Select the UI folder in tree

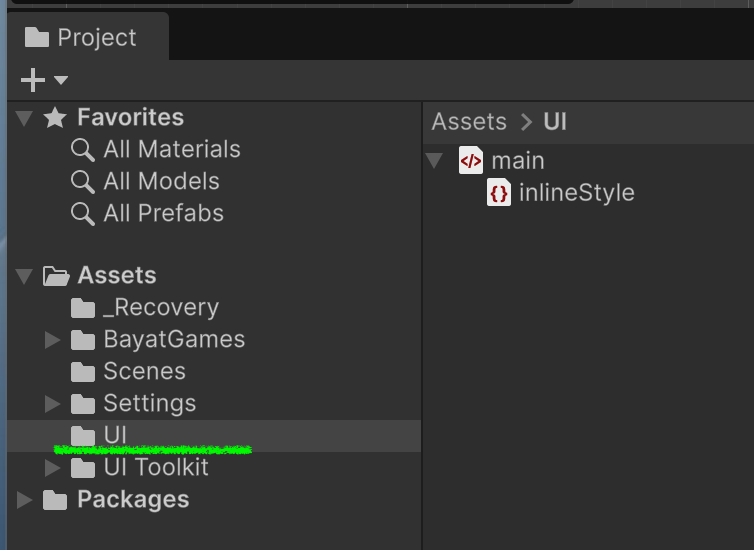click(115, 435)
